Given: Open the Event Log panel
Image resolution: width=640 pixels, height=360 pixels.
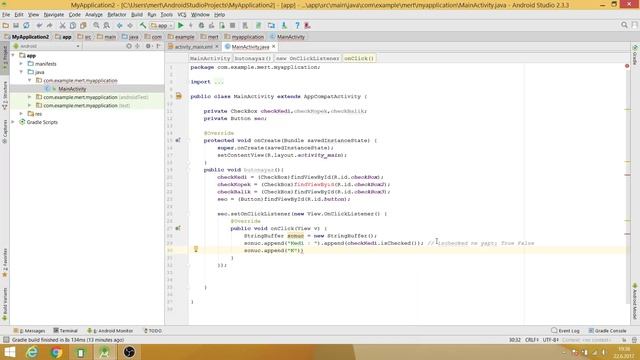Looking at the screenshot, I should pos(566,331).
